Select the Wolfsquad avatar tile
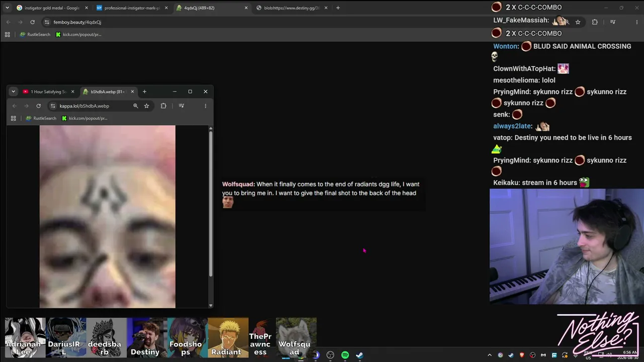The image size is (644, 362). pyautogui.click(x=296, y=337)
